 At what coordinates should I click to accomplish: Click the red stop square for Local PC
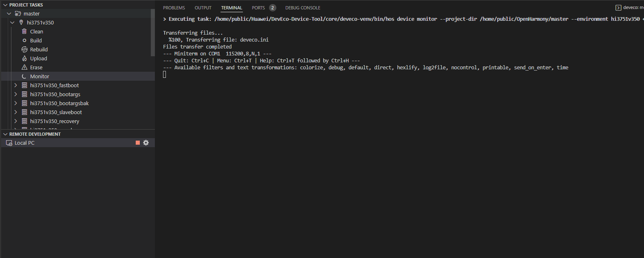pos(138,143)
